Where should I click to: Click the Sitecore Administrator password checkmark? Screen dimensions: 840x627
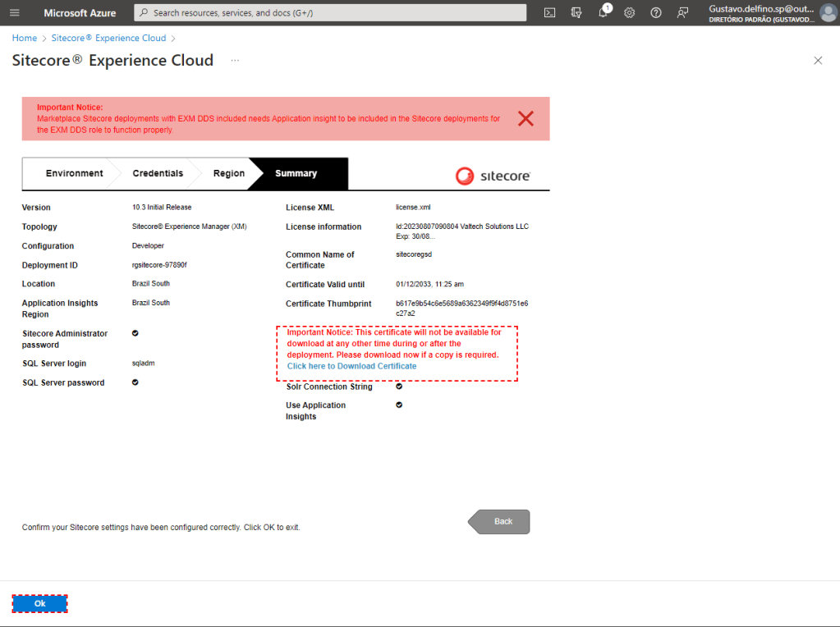tap(135, 333)
